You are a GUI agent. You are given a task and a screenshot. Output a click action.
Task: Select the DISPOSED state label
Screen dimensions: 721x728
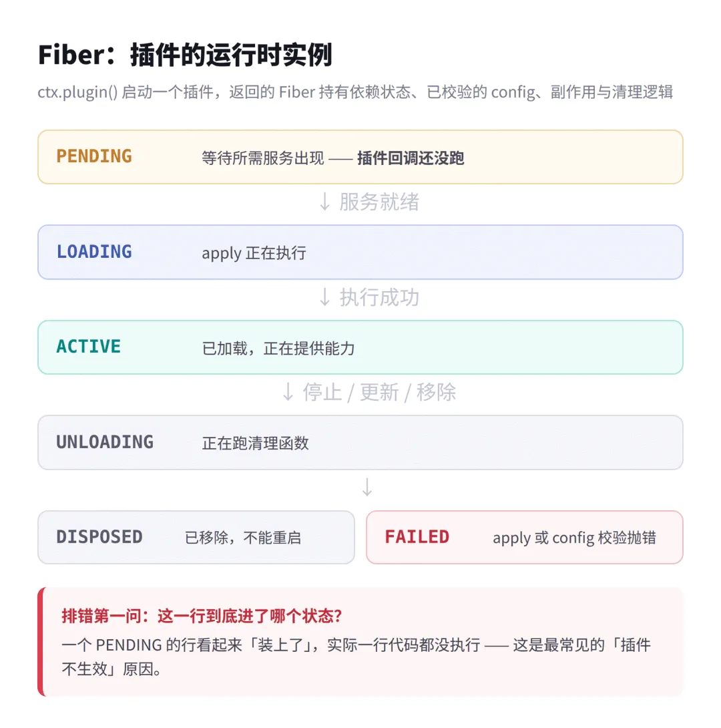point(99,537)
